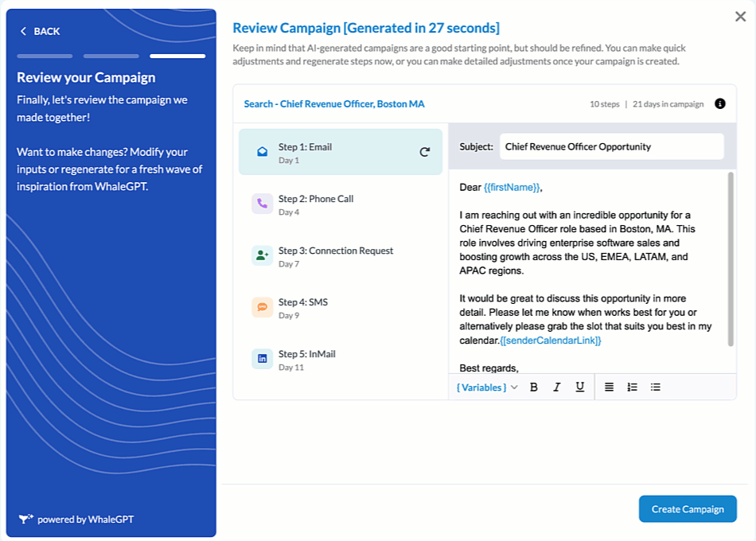The height and width of the screenshot is (541, 756).
Task: Click the phone icon on Step 2
Action: point(261,204)
